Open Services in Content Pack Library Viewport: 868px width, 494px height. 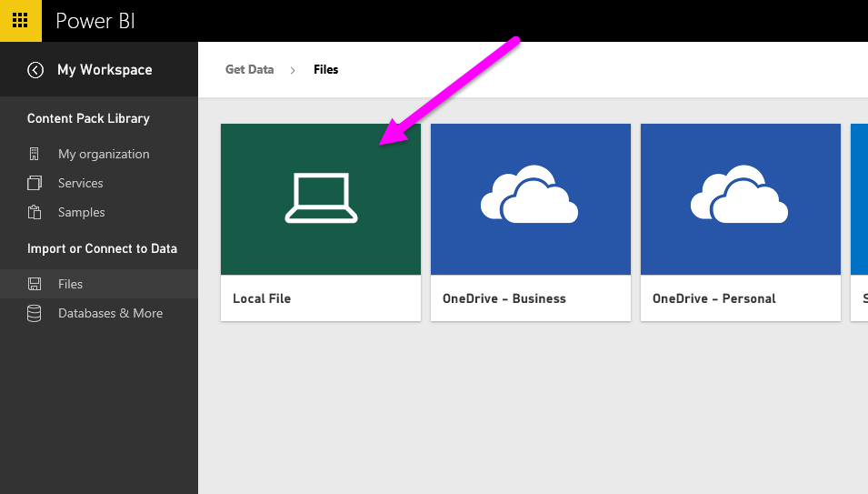pos(81,184)
